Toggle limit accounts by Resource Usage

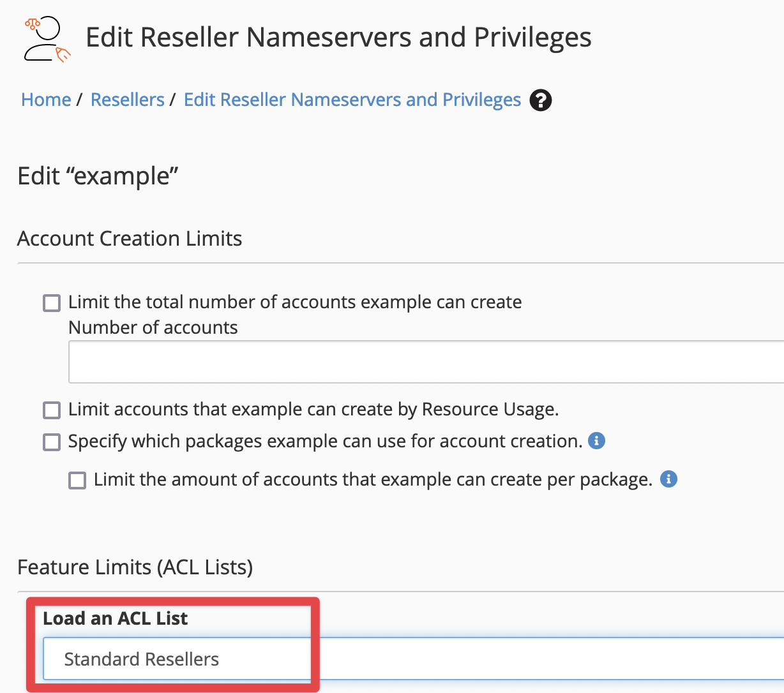52,410
